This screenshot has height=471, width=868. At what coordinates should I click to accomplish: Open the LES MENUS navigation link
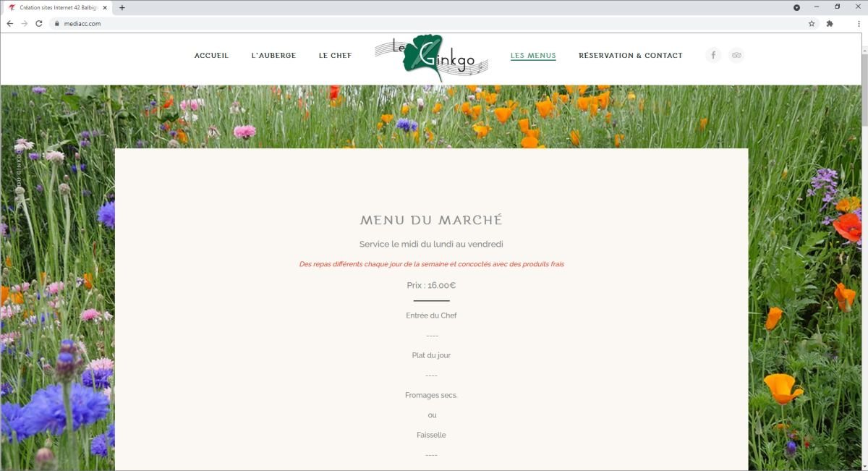point(533,55)
